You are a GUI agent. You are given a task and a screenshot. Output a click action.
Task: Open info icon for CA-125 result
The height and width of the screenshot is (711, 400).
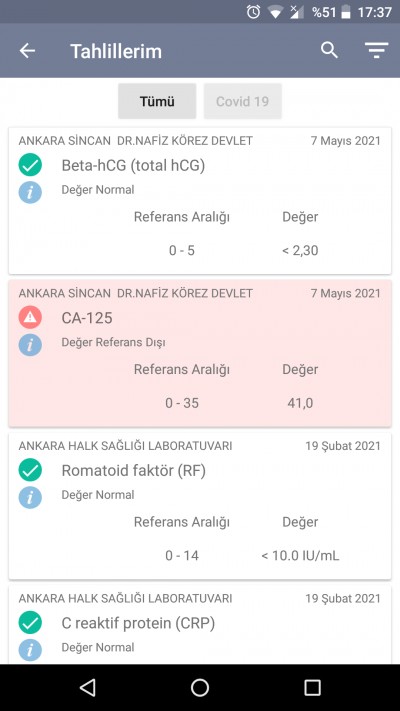pyautogui.click(x=30, y=345)
